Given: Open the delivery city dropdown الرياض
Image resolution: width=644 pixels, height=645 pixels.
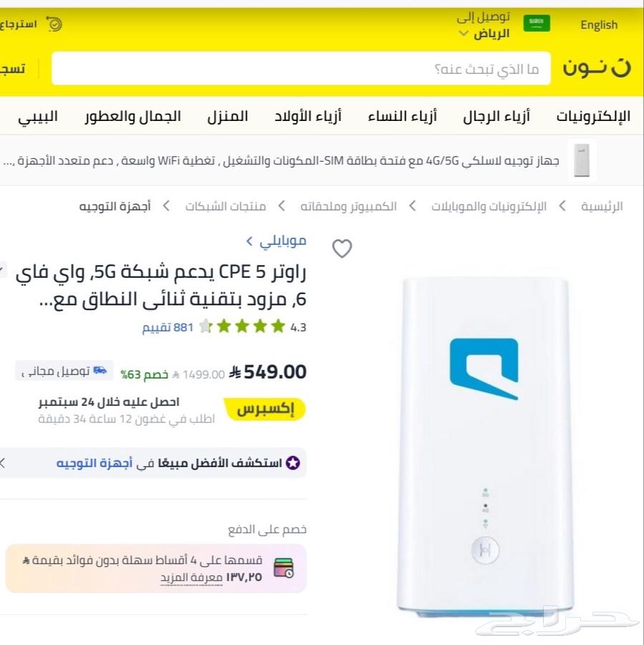Looking at the screenshot, I should click(484, 34).
